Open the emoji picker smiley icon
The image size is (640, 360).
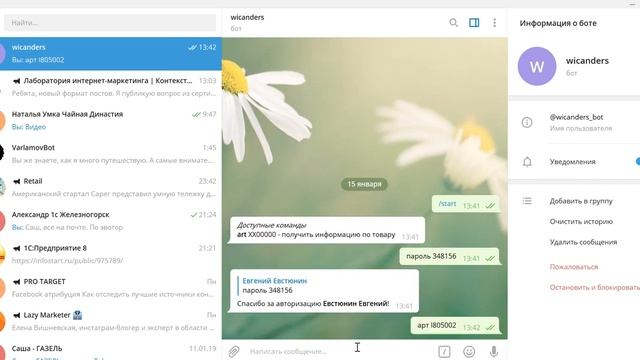coord(469,351)
